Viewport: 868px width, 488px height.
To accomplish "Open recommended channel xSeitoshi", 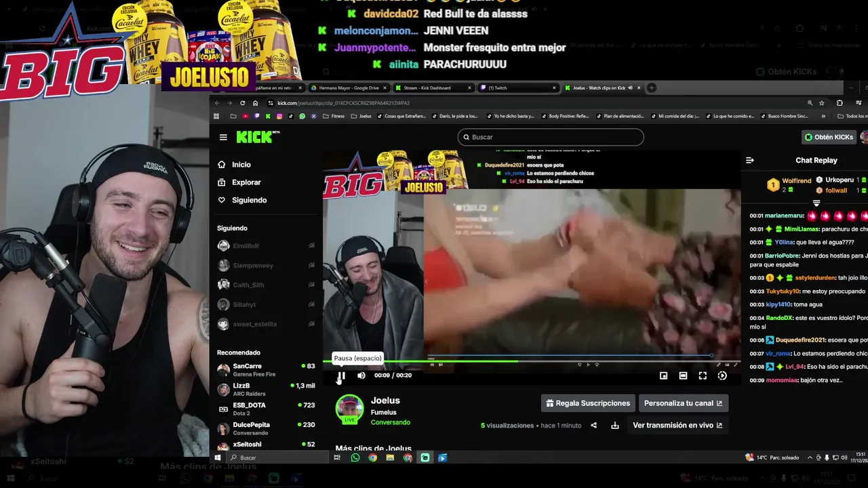I will tap(266, 445).
